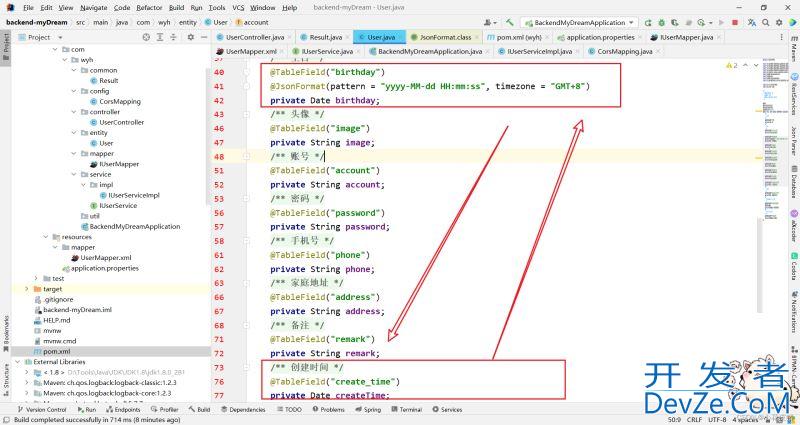800x425 pixels.
Task: Collapse the wyh package node
Action: tap(65, 60)
